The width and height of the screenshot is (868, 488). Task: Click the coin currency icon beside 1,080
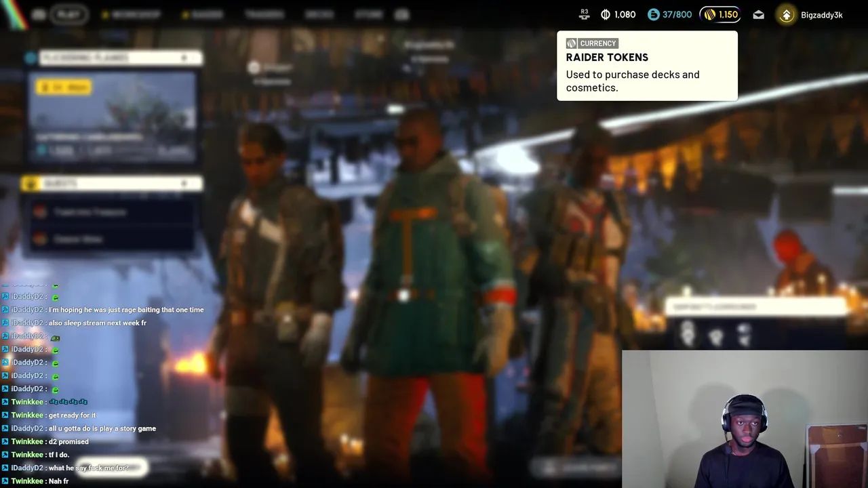point(606,14)
